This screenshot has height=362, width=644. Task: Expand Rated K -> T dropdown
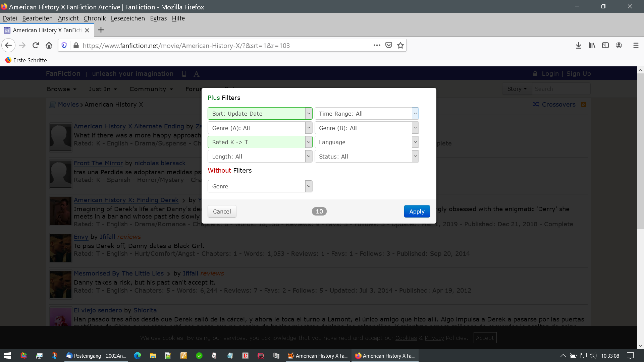[x=260, y=142]
